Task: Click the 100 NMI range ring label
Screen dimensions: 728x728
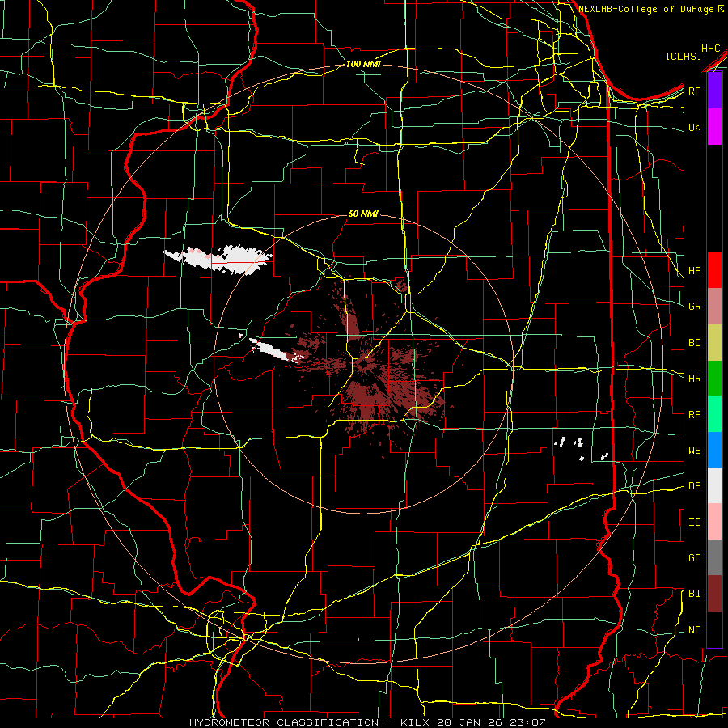Action: [x=363, y=64]
